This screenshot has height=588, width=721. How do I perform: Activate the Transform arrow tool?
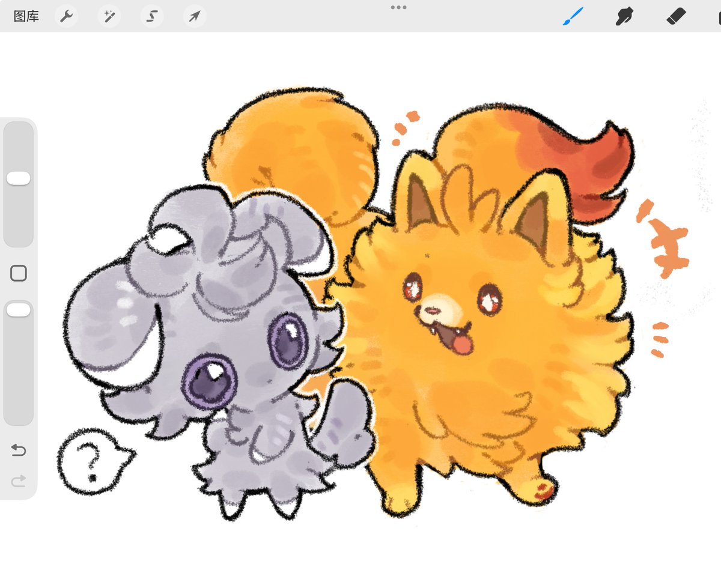pos(193,16)
